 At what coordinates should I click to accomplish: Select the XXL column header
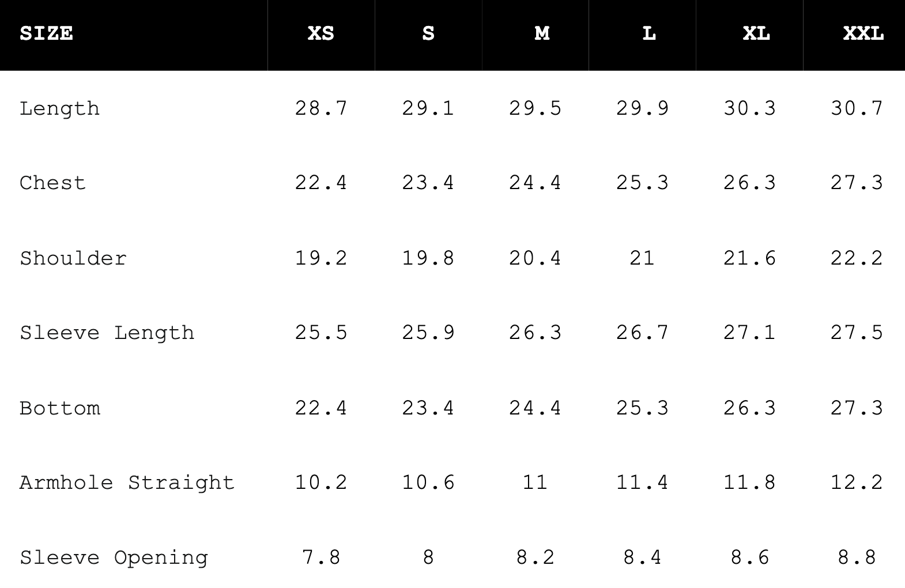(x=863, y=33)
